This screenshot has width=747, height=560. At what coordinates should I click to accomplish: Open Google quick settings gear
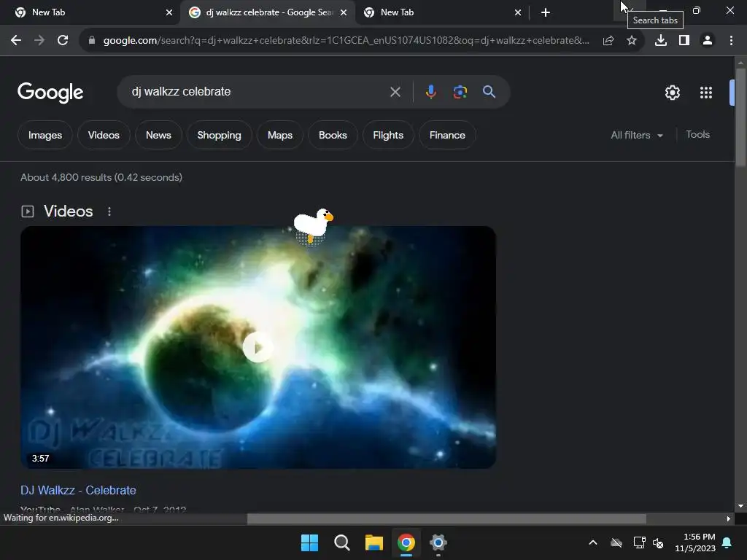pyautogui.click(x=672, y=93)
